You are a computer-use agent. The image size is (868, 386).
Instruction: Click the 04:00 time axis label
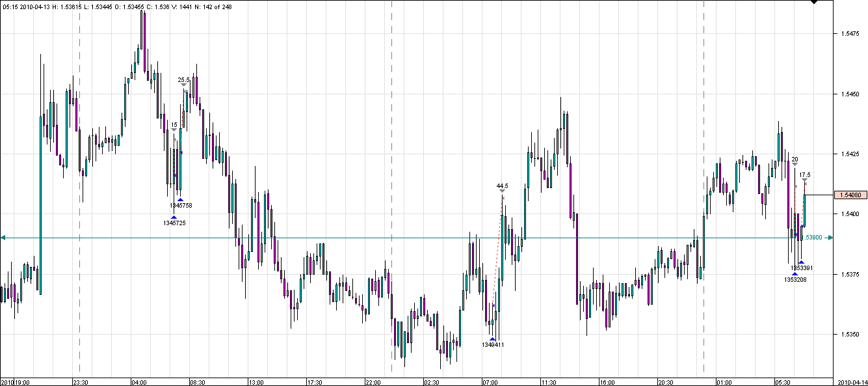click(x=139, y=382)
